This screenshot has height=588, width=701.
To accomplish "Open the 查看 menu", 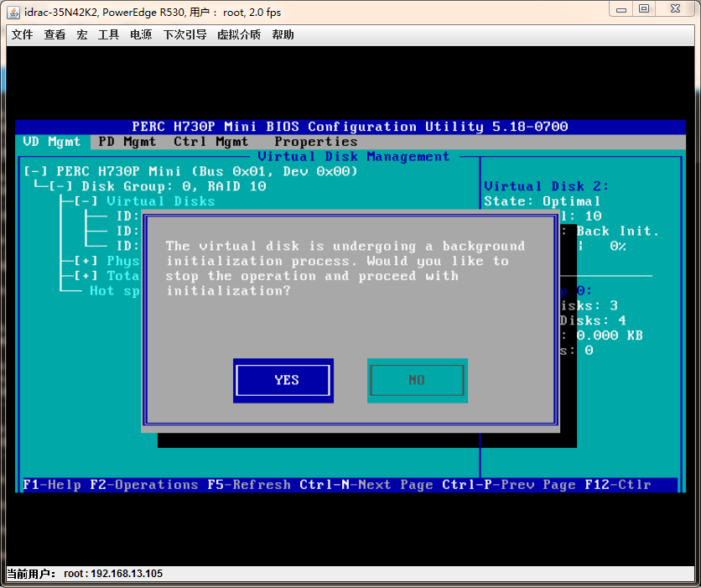I will click(x=55, y=34).
